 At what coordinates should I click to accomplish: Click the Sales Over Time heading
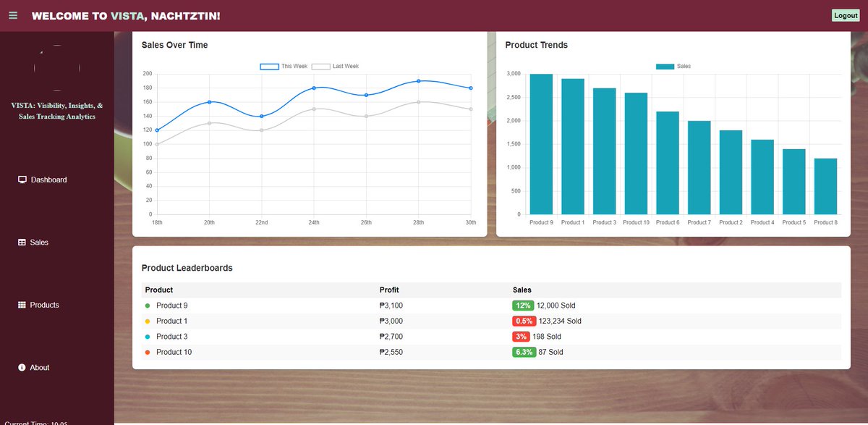pos(175,45)
